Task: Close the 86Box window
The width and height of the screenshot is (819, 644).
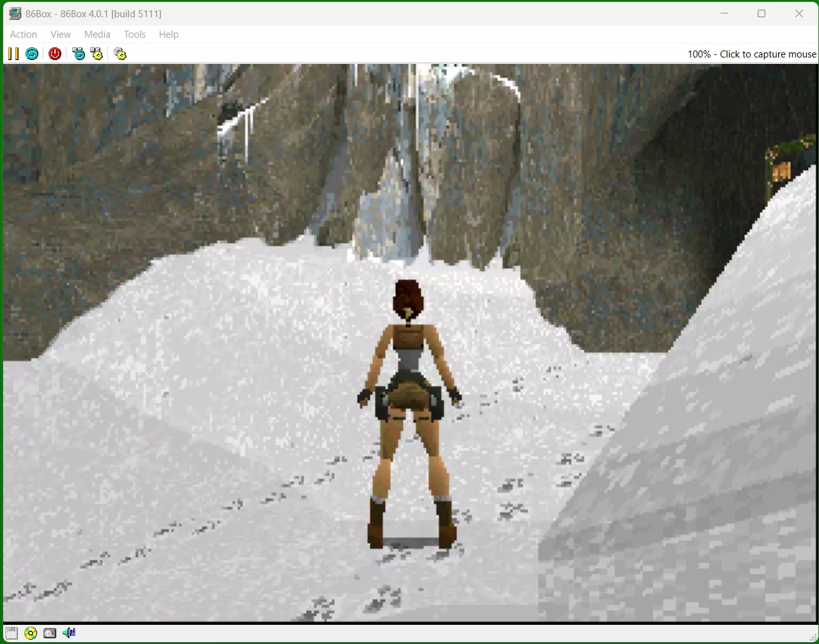Action: [x=799, y=13]
